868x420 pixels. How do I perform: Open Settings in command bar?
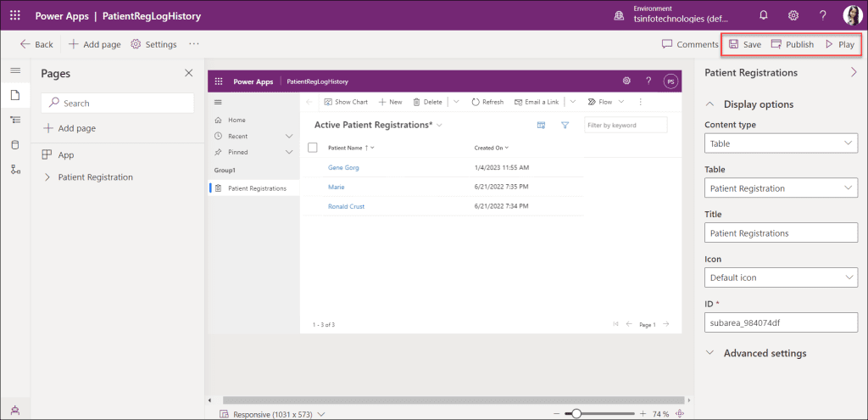pos(154,44)
